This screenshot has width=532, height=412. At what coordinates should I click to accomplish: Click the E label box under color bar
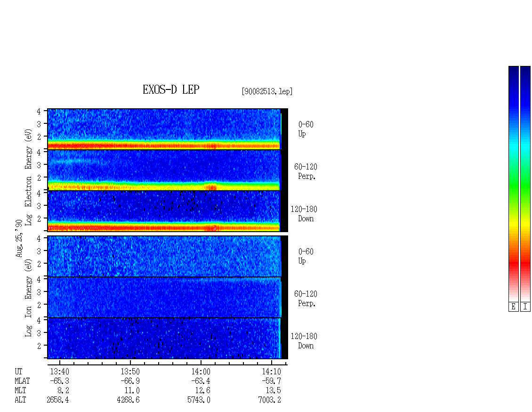[x=513, y=307]
